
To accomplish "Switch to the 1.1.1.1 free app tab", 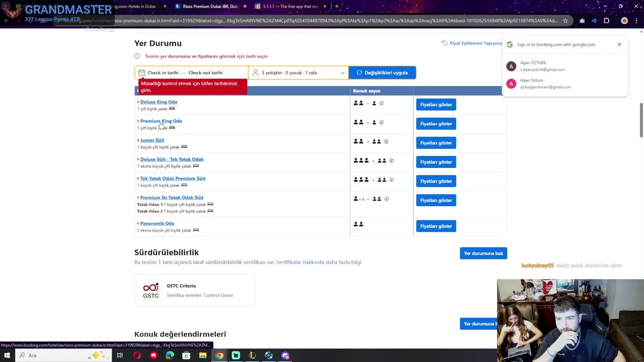I will click(x=289, y=7).
